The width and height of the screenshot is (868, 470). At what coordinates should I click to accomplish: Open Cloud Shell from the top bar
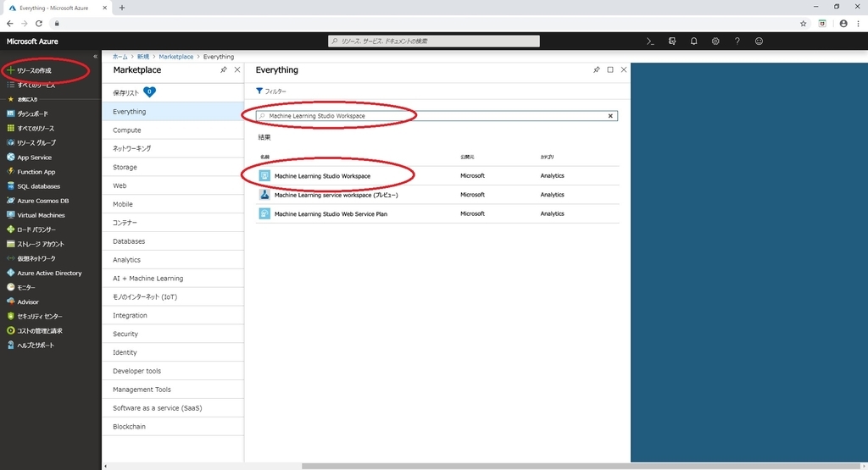[650, 41]
